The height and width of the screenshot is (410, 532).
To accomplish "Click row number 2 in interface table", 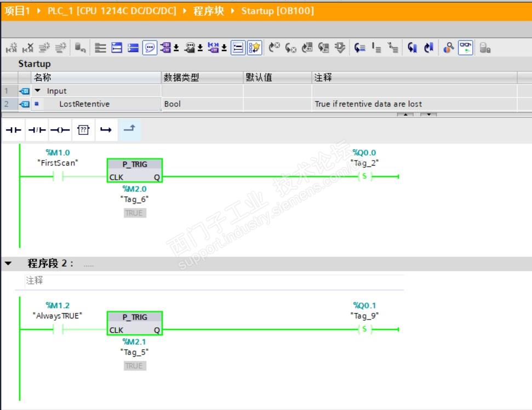I will [7, 104].
